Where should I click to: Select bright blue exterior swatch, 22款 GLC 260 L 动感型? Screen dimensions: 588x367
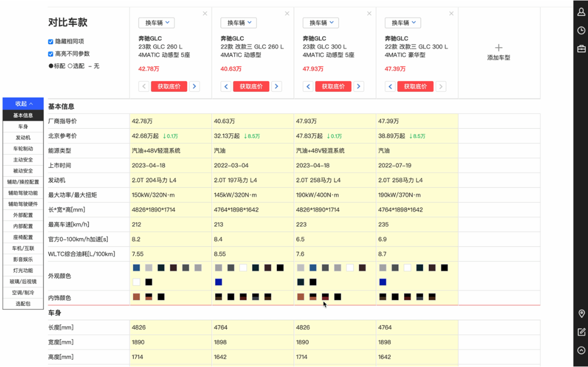pyautogui.click(x=219, y=282)
